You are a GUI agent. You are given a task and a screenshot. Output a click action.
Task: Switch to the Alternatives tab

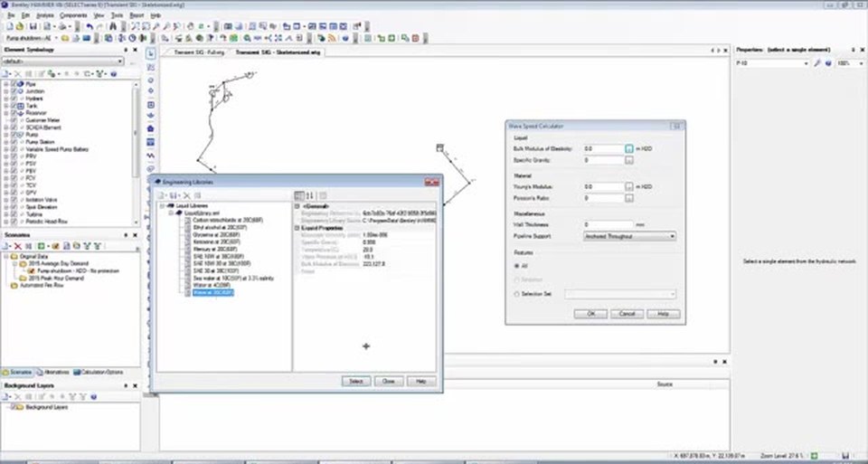[53, 372]
